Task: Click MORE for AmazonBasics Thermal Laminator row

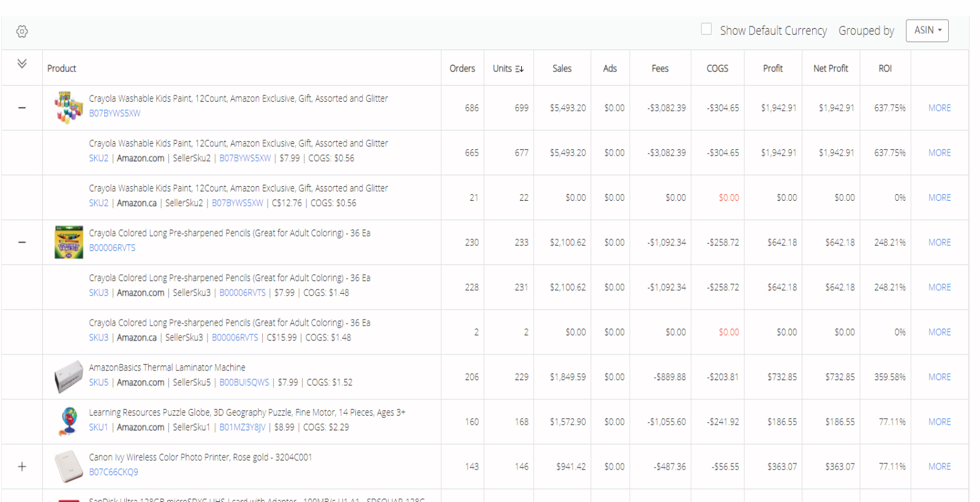Action: (940, 377)
